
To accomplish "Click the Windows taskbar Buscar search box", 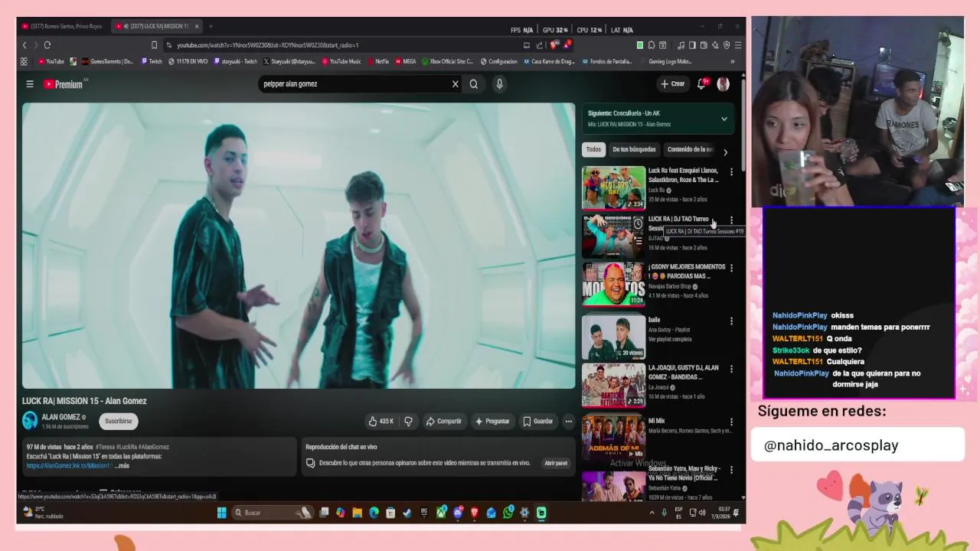I will click(x=272, y=513).
